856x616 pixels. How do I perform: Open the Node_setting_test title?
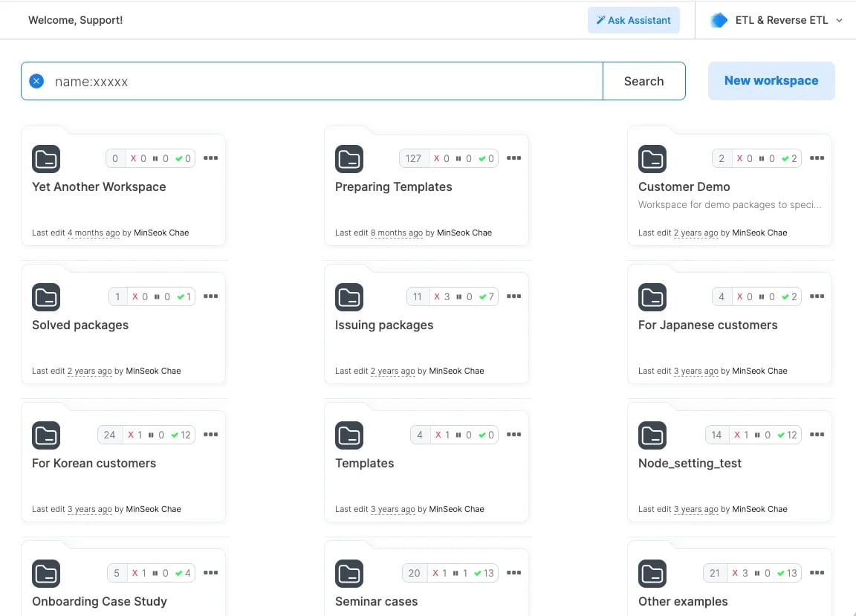690,463
